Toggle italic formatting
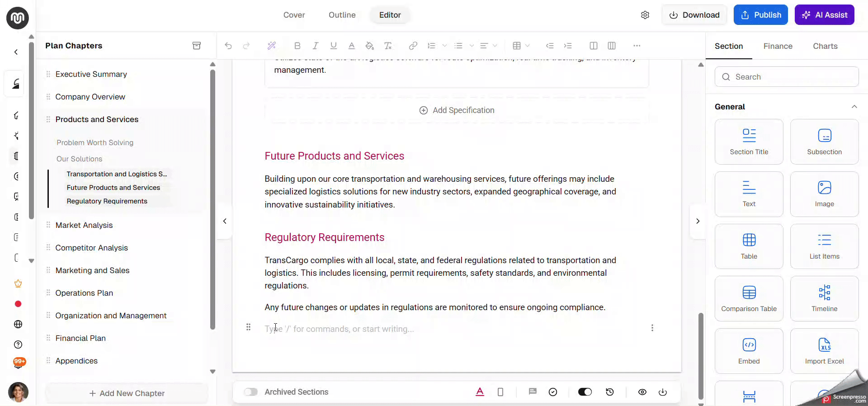This screenshot has width=868, height=406. 316,46
